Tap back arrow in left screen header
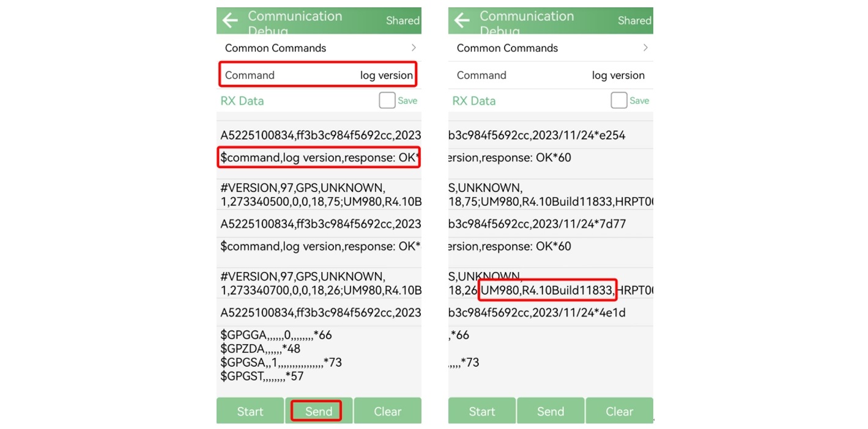868x429 pixels. tap(230, 21)
